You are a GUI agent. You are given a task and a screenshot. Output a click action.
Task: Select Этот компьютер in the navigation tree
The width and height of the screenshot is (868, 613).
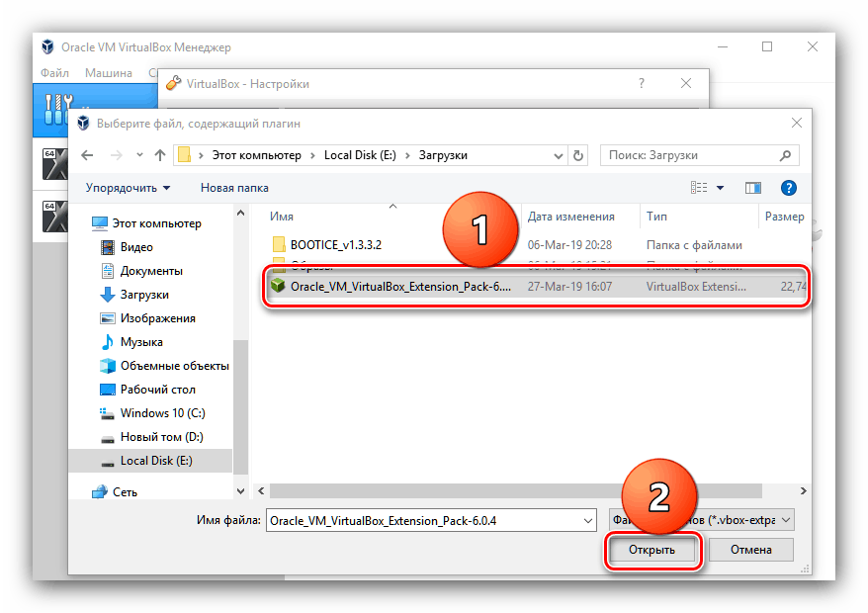146,223
